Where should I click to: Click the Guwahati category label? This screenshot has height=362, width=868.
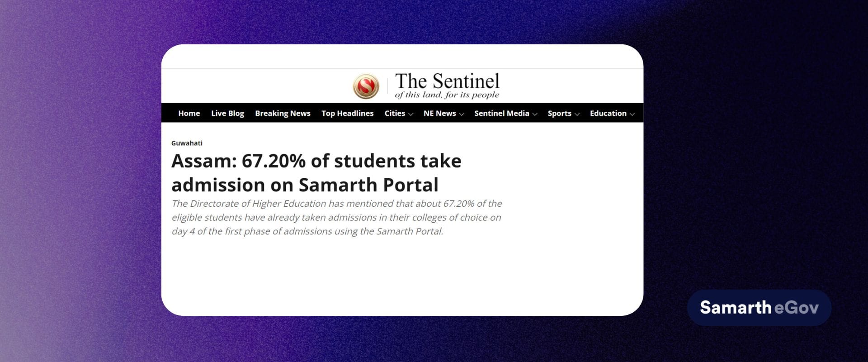click(187, 143)
